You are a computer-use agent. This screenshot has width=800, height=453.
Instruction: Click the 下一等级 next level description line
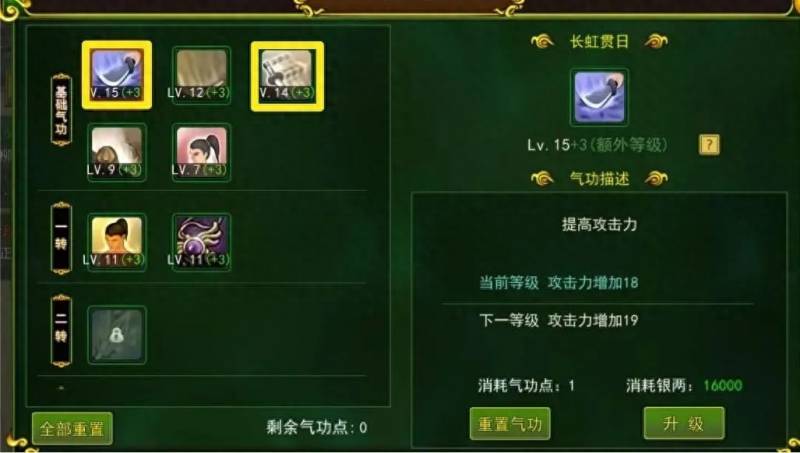559,320
